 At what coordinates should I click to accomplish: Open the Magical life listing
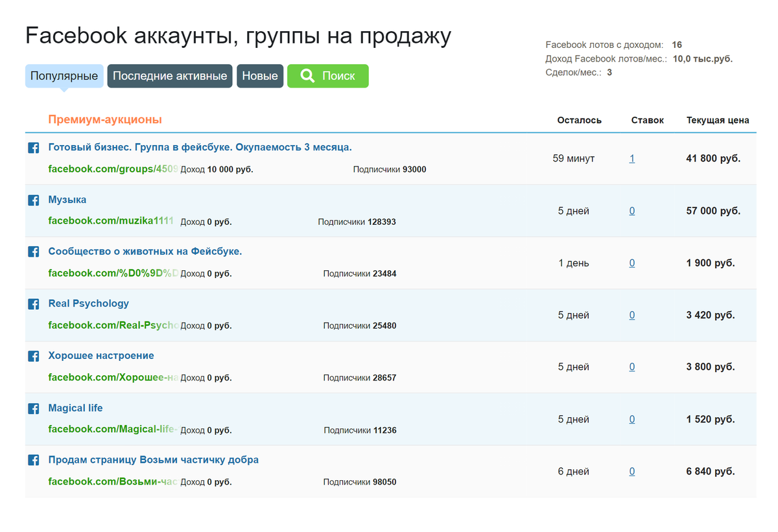click(x=75, y=408)
